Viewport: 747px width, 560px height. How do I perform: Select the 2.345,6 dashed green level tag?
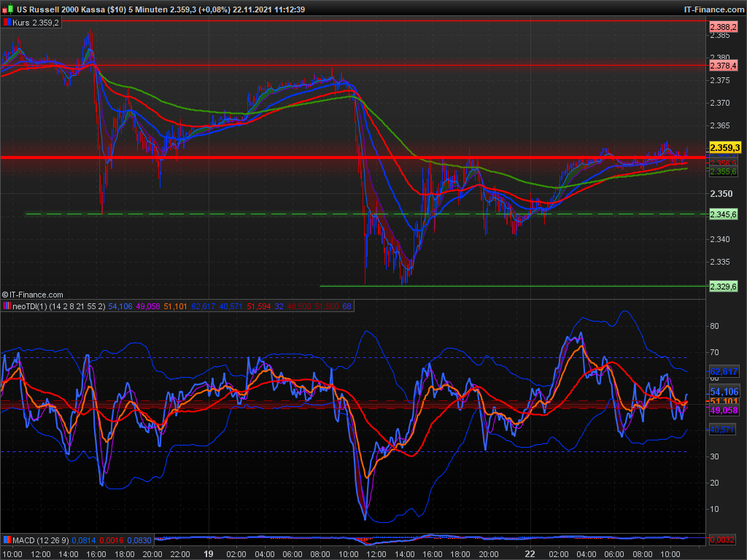(723, 214)
